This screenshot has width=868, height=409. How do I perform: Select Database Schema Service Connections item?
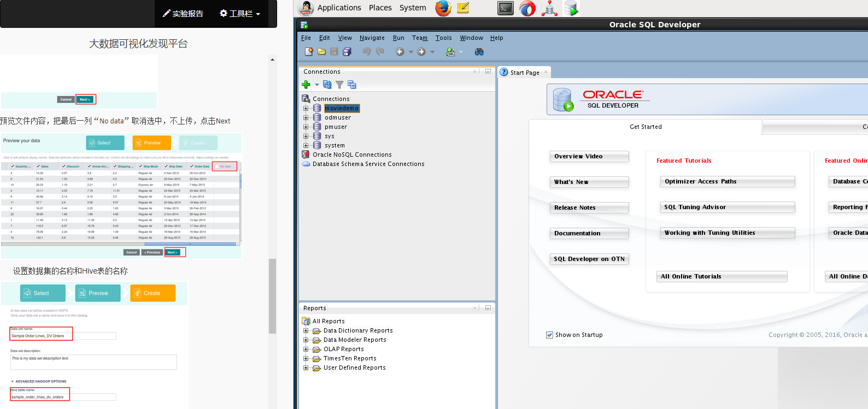click(x=368, y=164)
